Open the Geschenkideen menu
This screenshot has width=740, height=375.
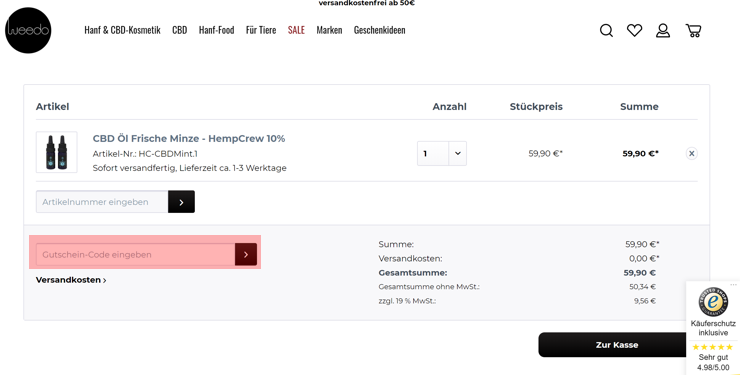[379, 30]
